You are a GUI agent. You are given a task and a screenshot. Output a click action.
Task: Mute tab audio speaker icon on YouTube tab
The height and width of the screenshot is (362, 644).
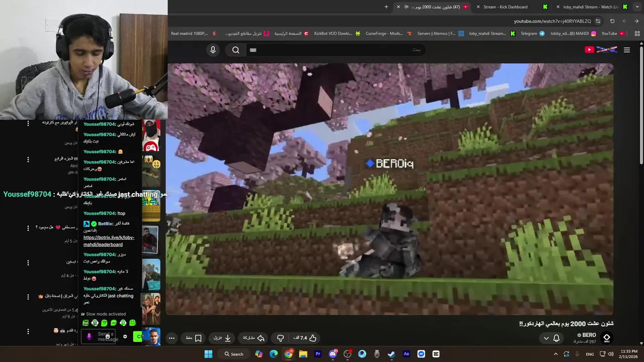[x=407, y=7]
